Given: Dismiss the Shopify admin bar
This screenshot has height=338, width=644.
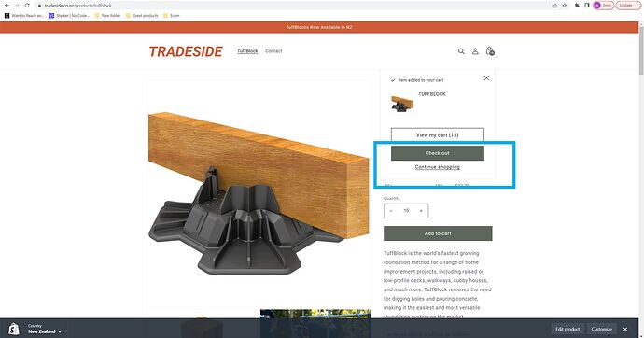Looking at the screenshot, I should tap(625, 329).
